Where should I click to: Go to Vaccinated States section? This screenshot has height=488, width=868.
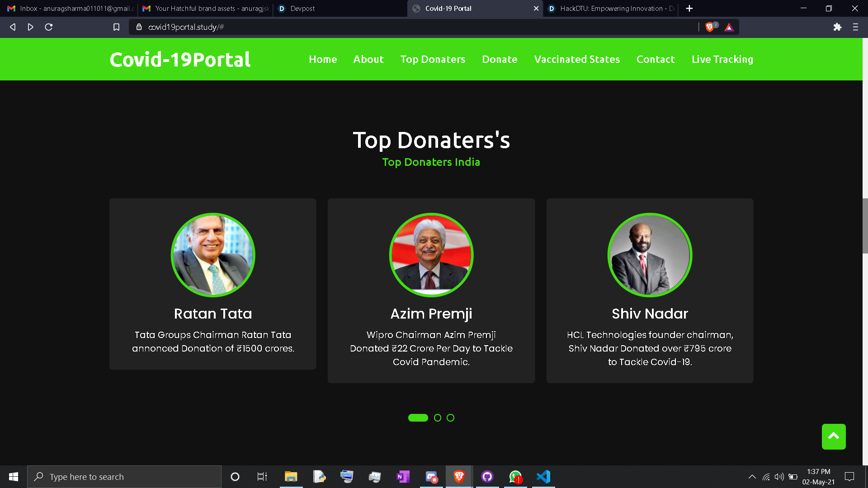(577, 59)
